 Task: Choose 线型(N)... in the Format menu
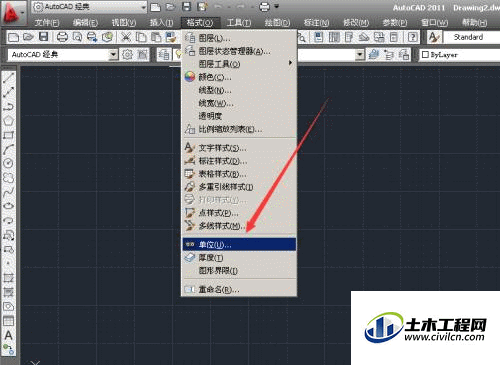(x=239, y=90)
